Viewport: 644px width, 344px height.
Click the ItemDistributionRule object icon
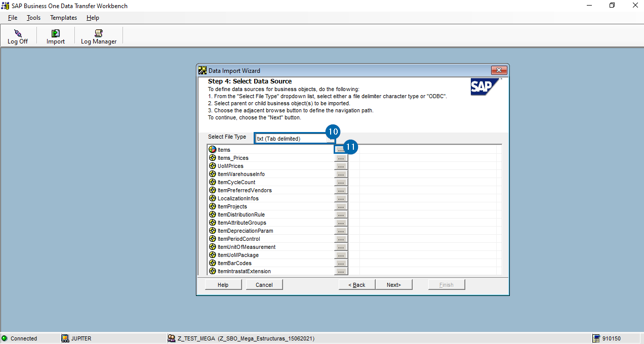click(x=213, y=214)
